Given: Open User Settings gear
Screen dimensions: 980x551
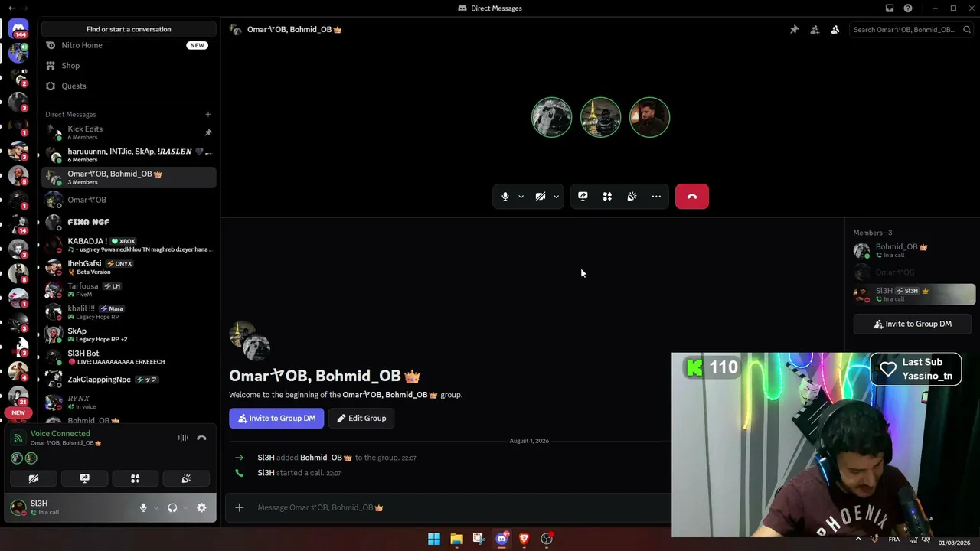Looking at the screenshot, I should [201, 507].
